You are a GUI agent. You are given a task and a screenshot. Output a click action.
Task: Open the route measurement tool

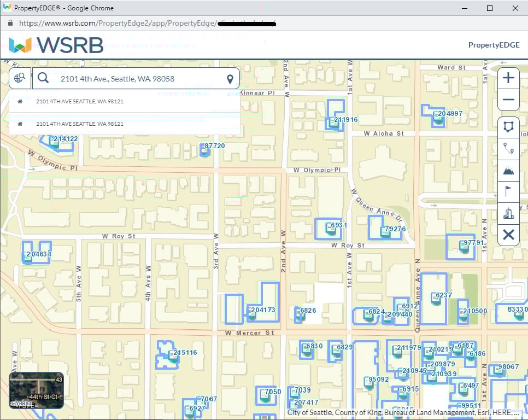click(x=508, y=148)
